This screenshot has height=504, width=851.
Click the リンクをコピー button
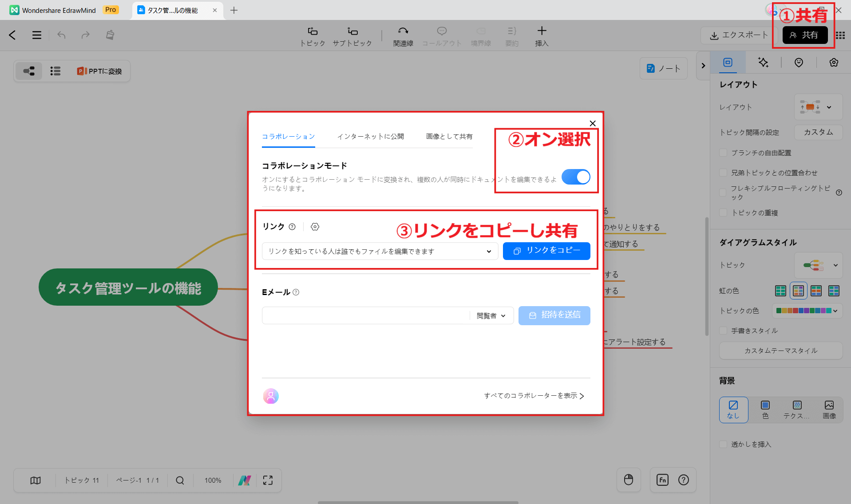coord(546,251)
